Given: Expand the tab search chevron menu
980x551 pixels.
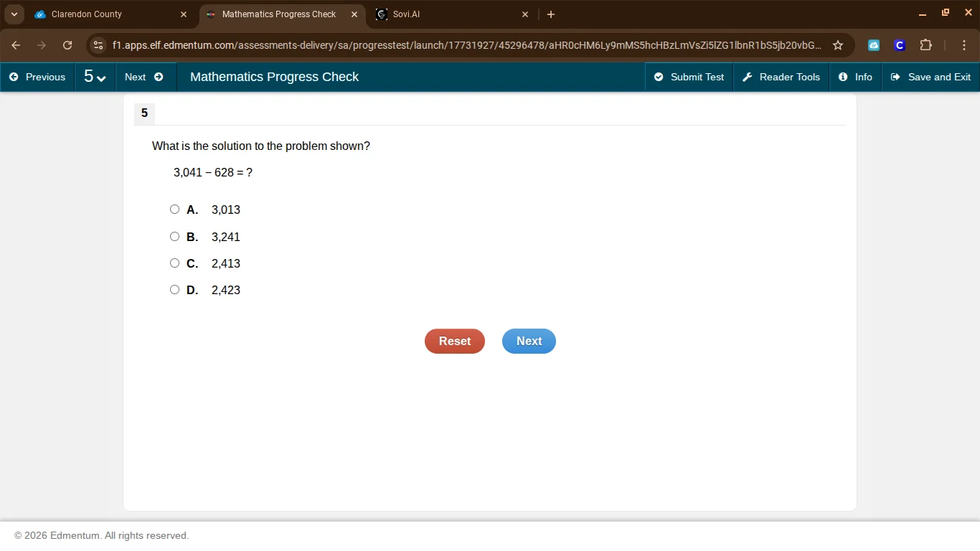Looking at the screenshot, I should click(14, 14).
